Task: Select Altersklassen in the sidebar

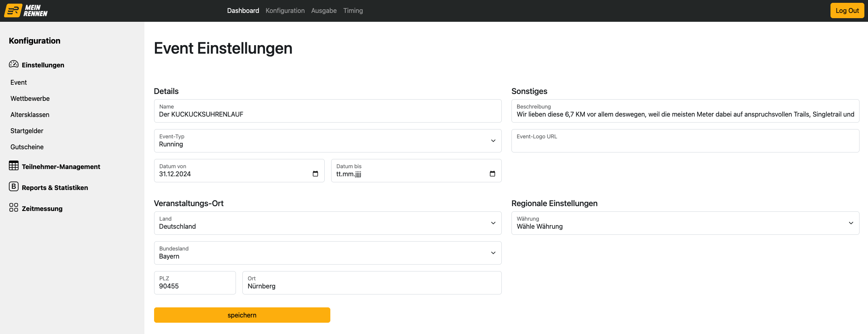Action: click(30, 115)
